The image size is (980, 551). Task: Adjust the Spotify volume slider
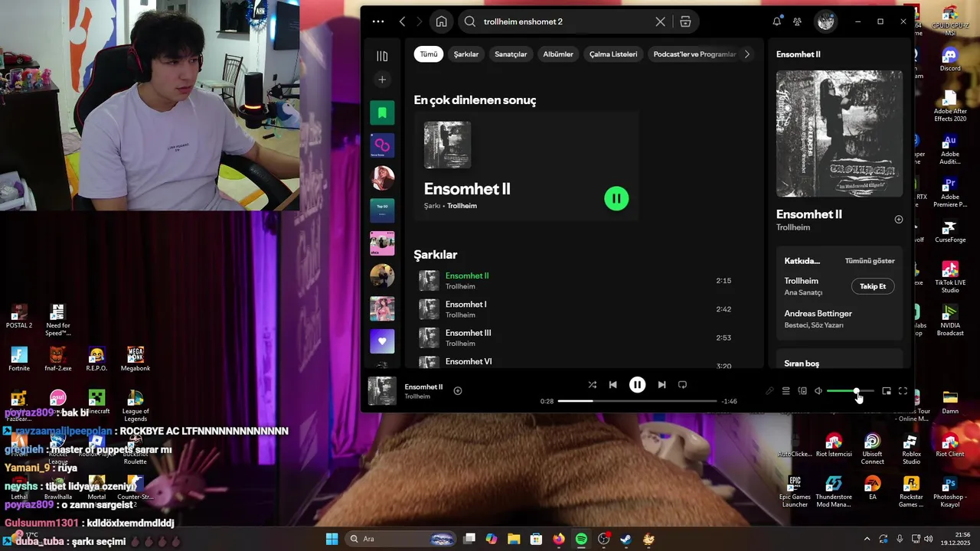click(x=850, y=391)
